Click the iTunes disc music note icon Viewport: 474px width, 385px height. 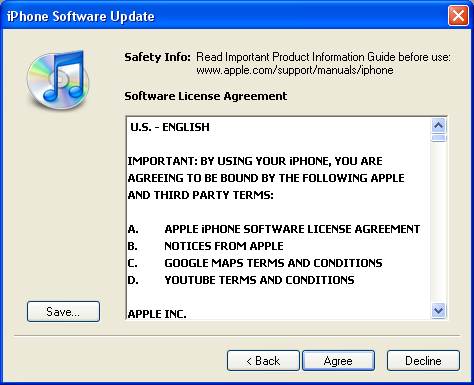point(58,80)
